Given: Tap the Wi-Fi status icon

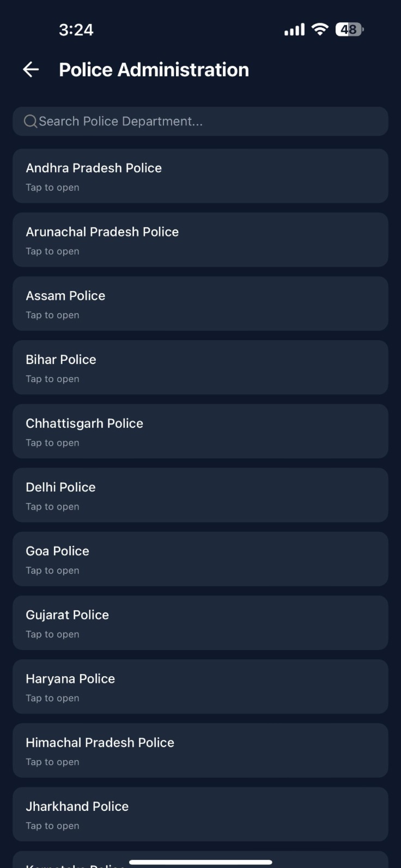Looking at the screenshot, I should (x=320, y=29).
